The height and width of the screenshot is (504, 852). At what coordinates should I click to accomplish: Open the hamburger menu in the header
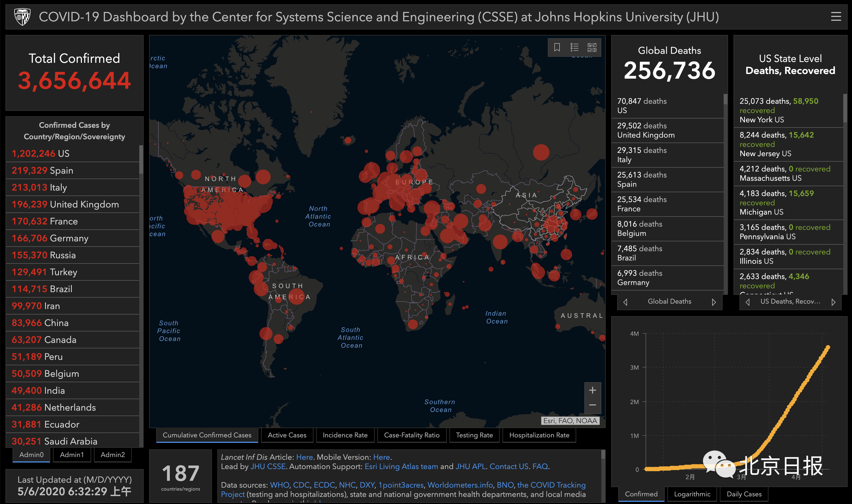pos(836,17)
